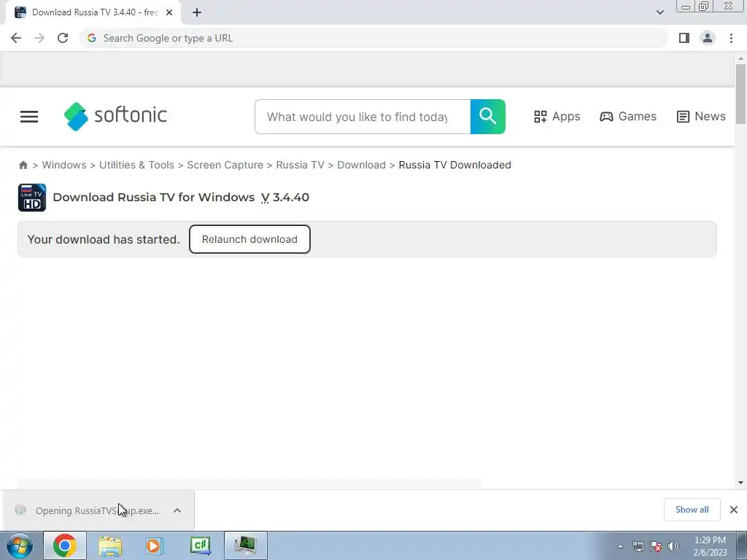
Task: Open the monitor app taskbar icon
Action: [x=245, y=545]
